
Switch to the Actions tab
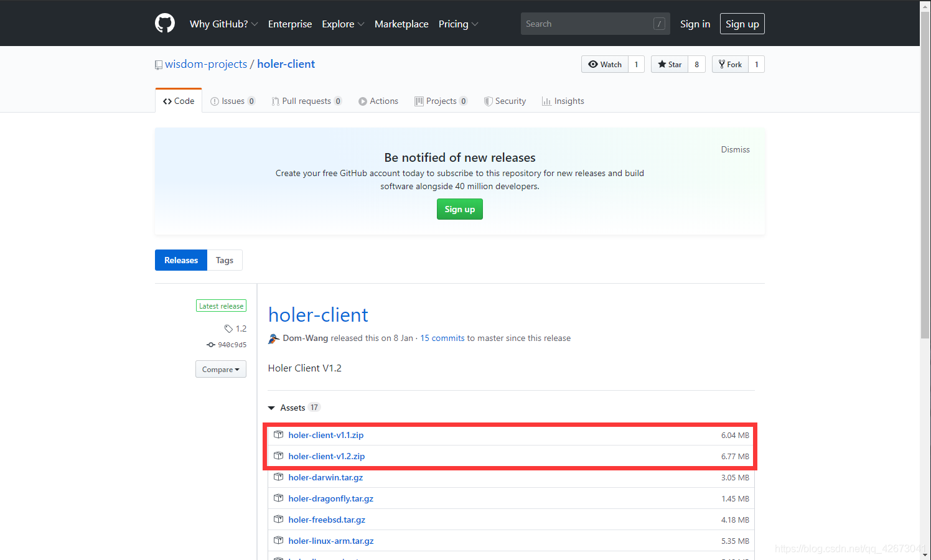(378, 101)
